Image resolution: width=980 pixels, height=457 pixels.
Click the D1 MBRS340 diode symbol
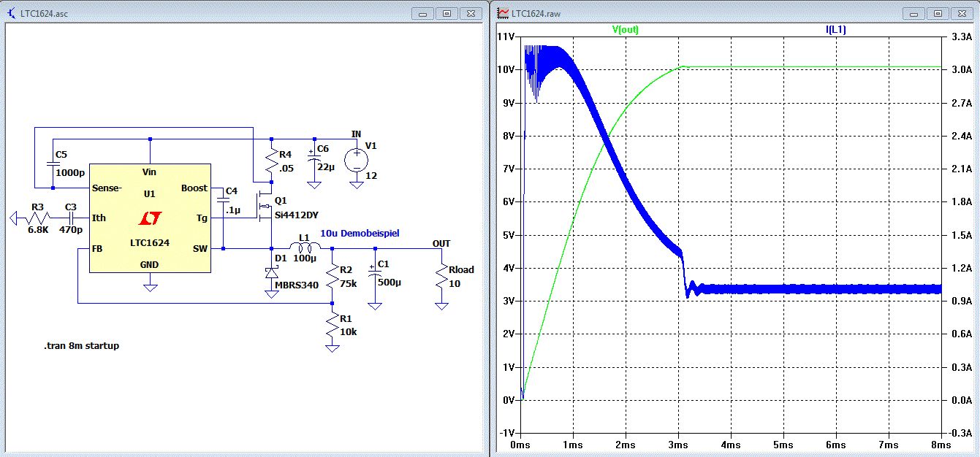tap(271, 273)
